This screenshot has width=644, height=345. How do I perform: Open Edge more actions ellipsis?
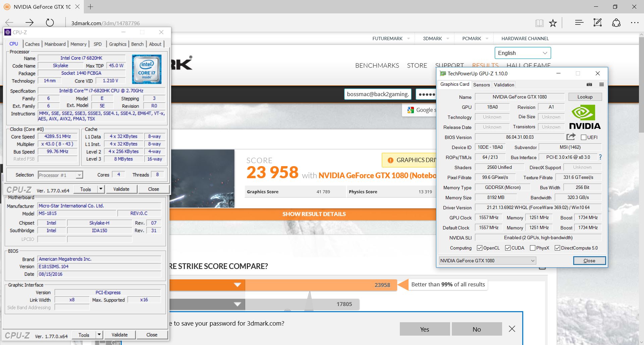point(635,22)
